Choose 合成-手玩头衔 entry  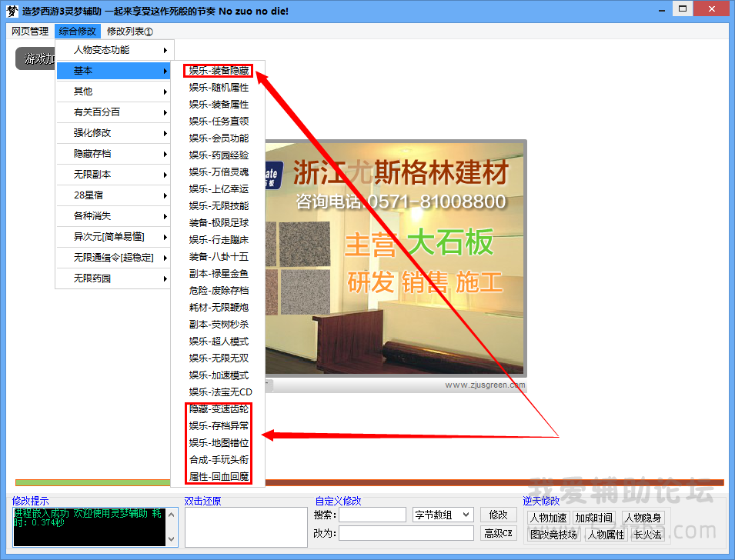point(219,460)
